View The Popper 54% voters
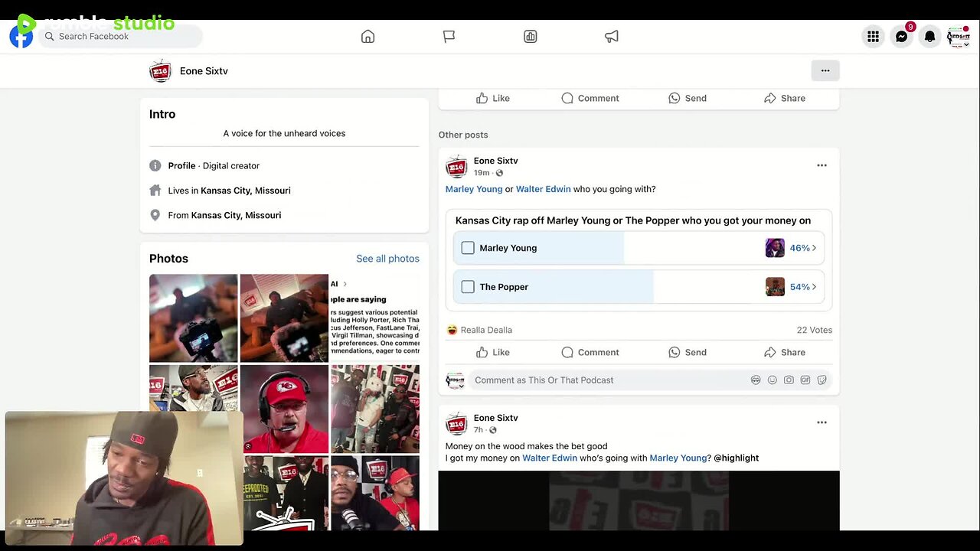This screenshot has width=980, height=551. 803,287
